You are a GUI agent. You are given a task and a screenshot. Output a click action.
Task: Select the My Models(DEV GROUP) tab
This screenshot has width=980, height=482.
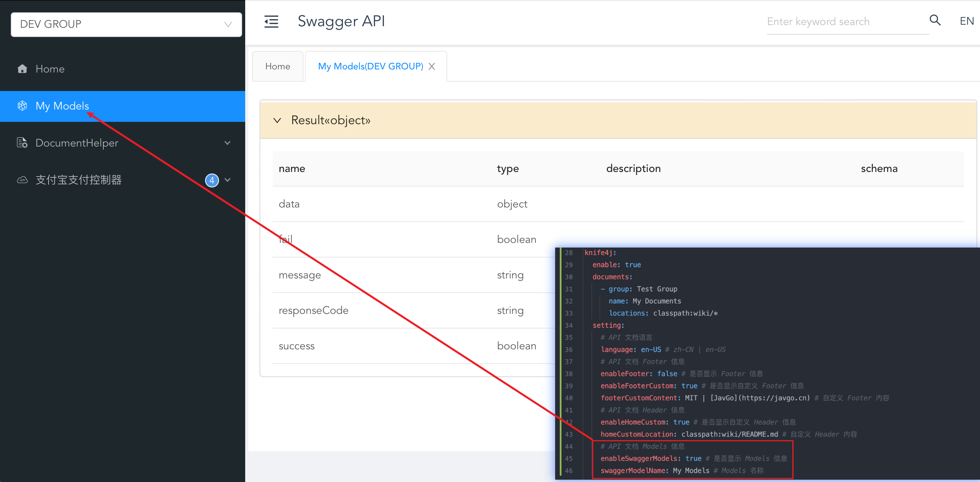[x=370, y=66]
